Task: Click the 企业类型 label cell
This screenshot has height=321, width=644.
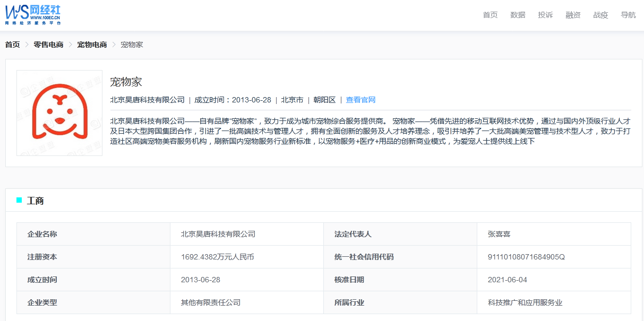Action: (x=93, y=302)
